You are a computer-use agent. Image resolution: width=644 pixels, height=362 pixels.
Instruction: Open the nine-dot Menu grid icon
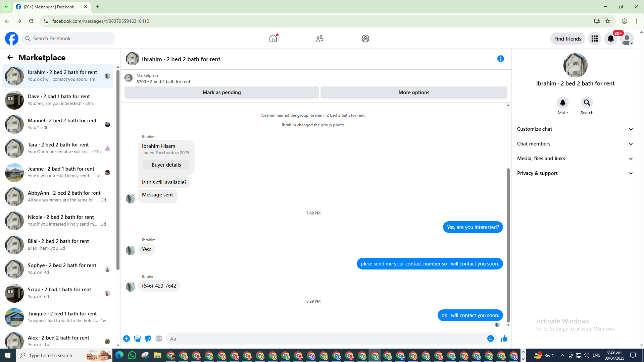tap(595, 39)
